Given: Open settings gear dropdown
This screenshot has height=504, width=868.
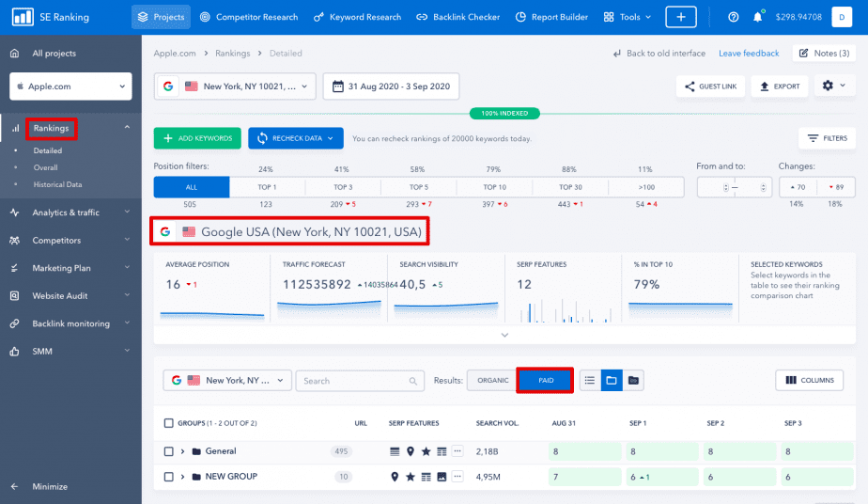Looking at the screenshot, I should [x=833, y=86].
